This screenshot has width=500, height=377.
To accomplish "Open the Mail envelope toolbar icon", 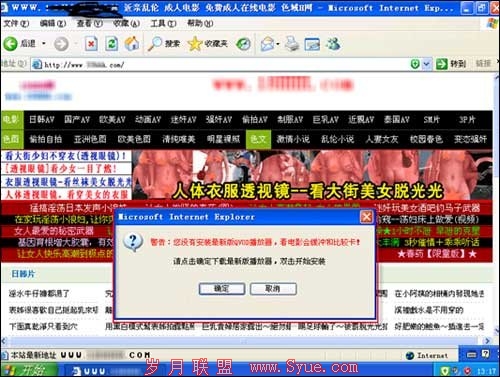I will [x=267, y=44].
